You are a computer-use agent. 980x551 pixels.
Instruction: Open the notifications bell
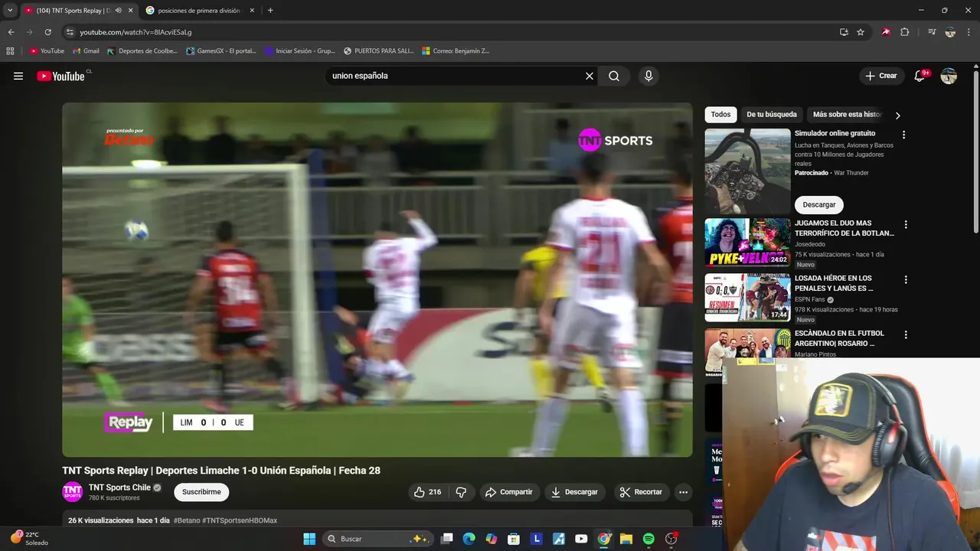click(x=921, y=76)
